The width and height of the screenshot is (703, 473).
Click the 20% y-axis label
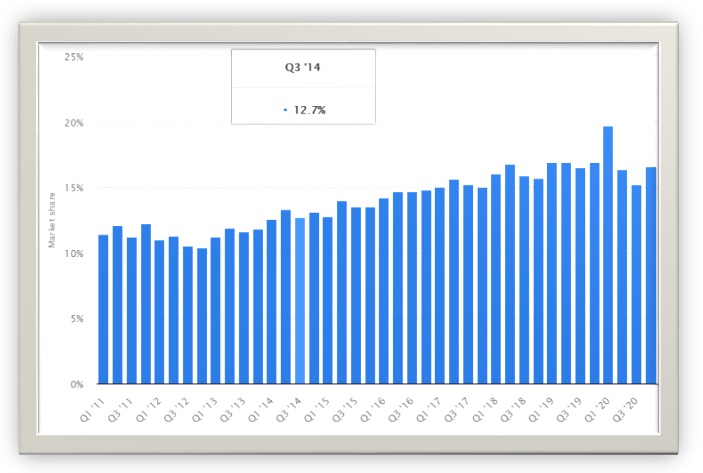[74, 123]
